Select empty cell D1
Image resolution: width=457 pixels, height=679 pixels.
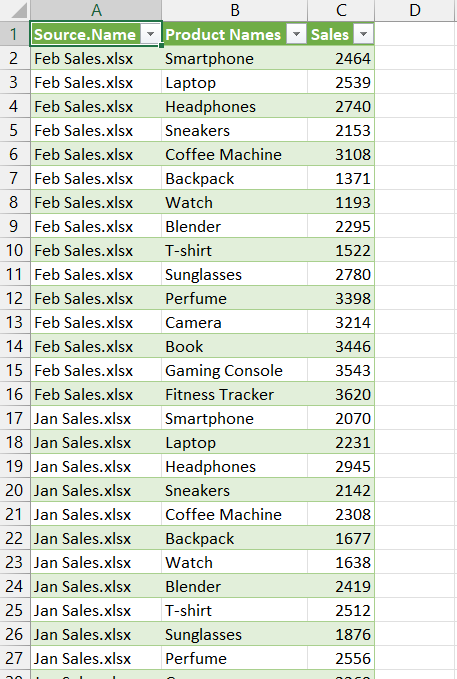(x=415, y=34)
